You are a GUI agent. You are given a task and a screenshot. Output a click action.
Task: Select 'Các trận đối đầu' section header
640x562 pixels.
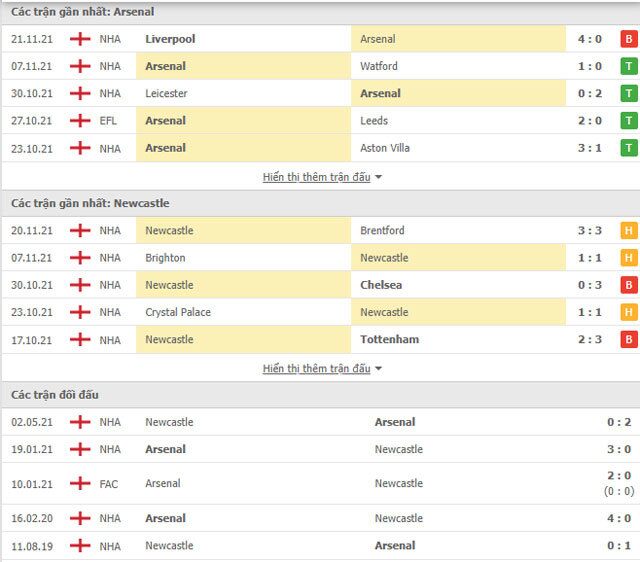[55, 395]
